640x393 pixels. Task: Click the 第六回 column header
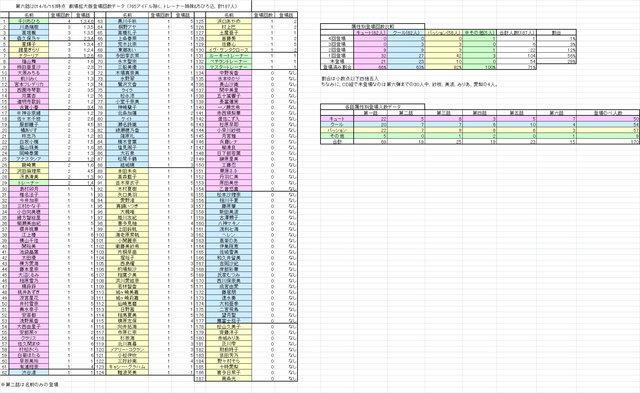click(556, 113)
